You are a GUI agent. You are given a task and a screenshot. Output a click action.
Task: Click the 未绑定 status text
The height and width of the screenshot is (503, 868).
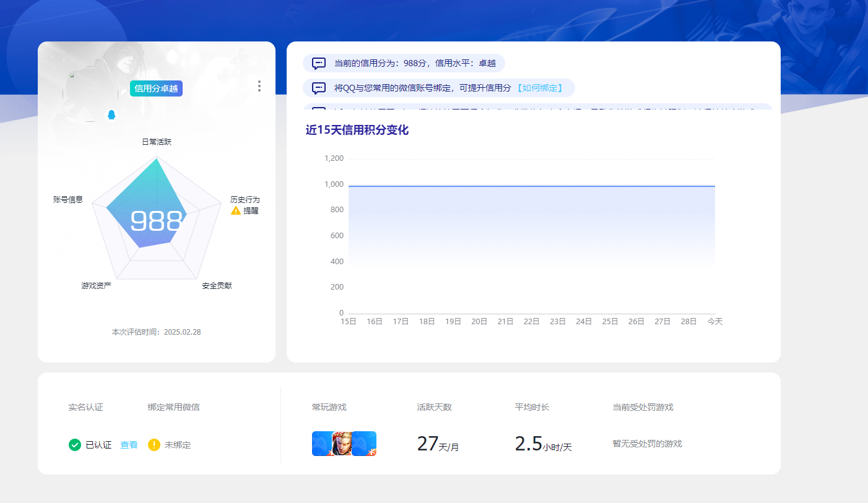[x=178, y=445]
